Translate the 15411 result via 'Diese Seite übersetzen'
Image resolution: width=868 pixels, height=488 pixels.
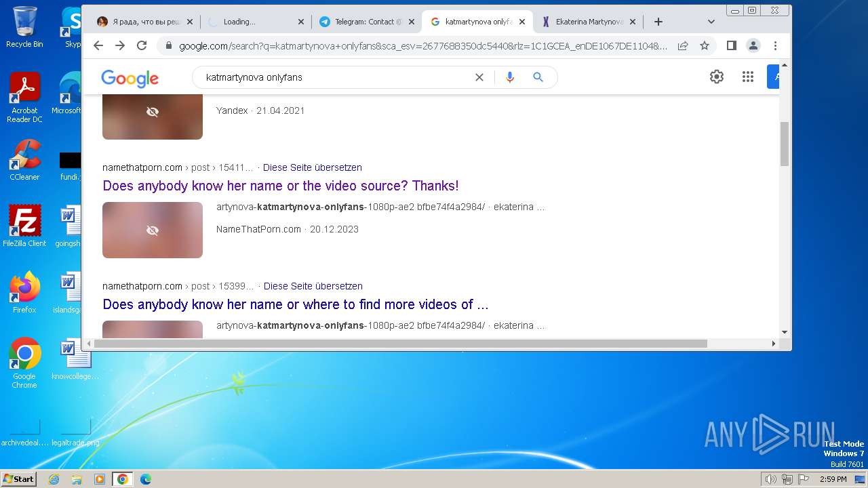(313, 167)
